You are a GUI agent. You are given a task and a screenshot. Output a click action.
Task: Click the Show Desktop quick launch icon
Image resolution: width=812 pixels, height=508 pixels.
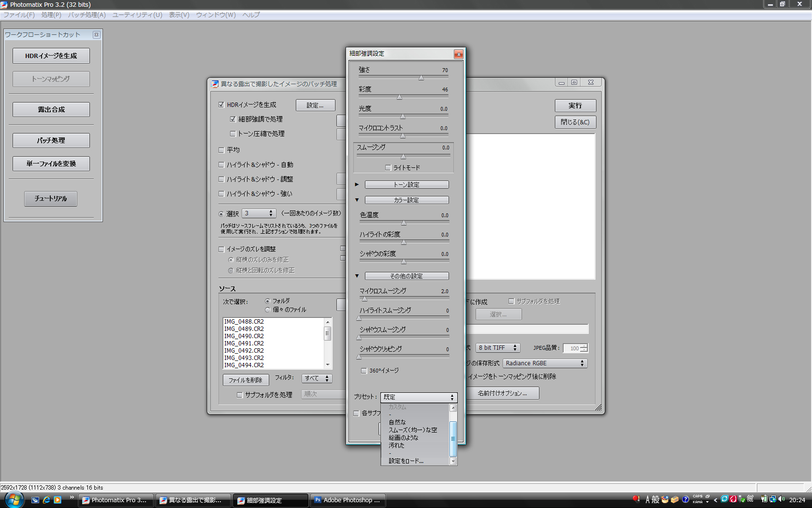[x=35, y=500]
